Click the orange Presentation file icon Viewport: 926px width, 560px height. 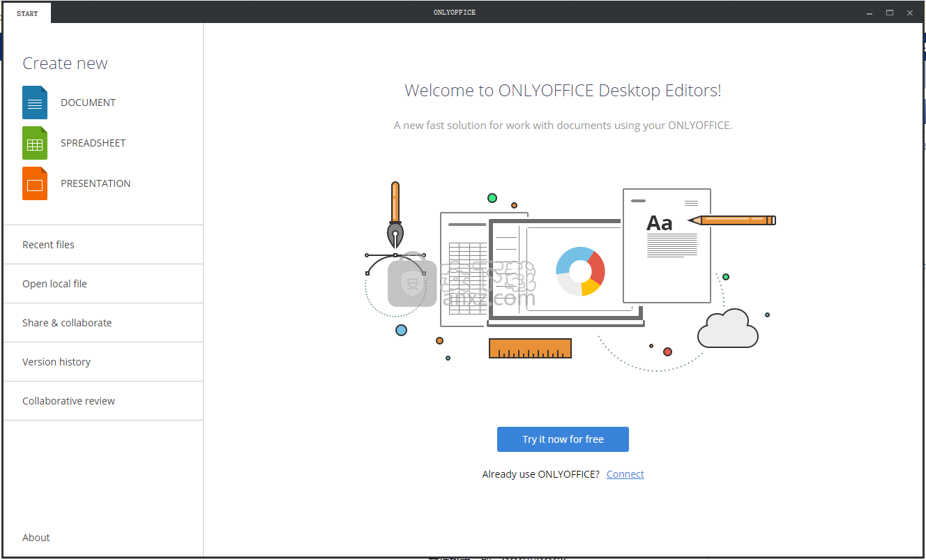point(35,183)
